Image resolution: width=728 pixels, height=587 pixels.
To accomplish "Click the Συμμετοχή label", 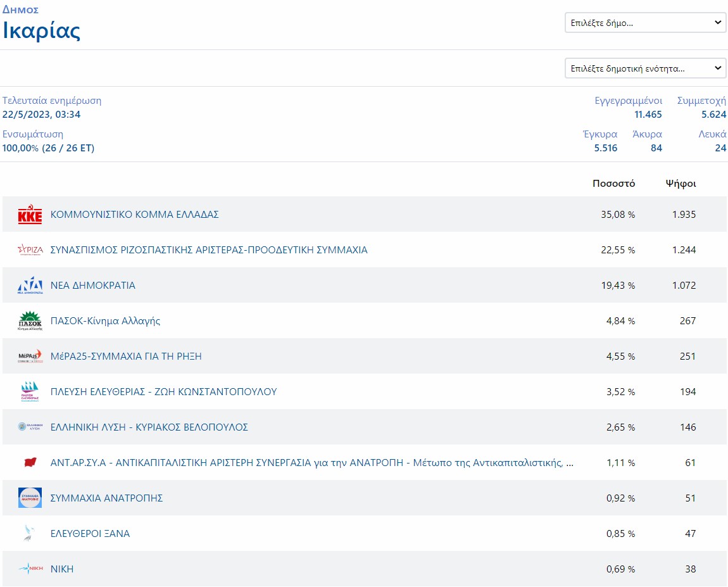I will (x=701, y=101).
